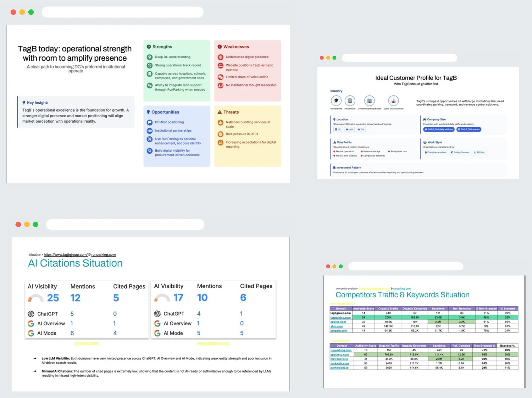Image resolution: width=532 pixels, height=398 pixels.
Task: Click the Location pin icon
Action: point(334,119)
